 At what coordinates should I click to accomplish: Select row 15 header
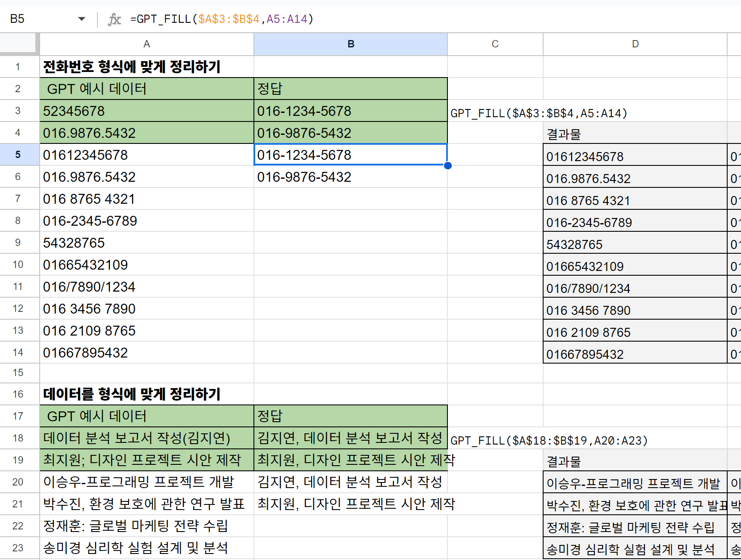[x=18, y=373]
